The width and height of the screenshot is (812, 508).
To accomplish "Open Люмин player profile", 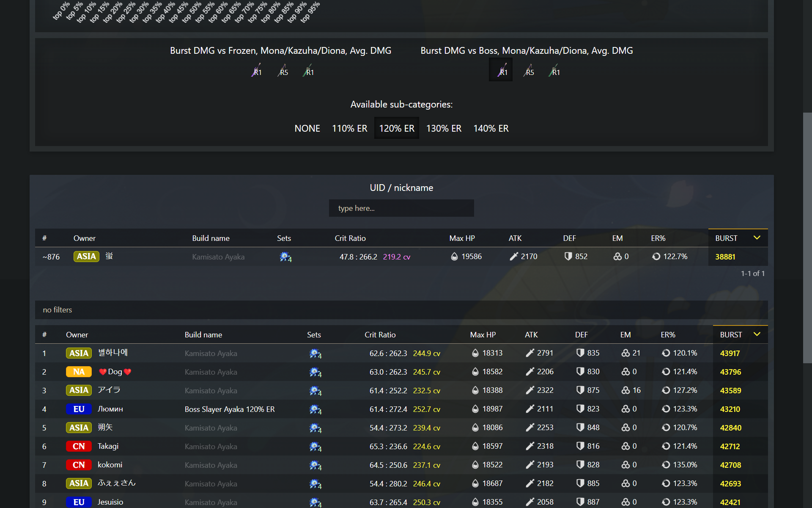I will click(110, 409).
